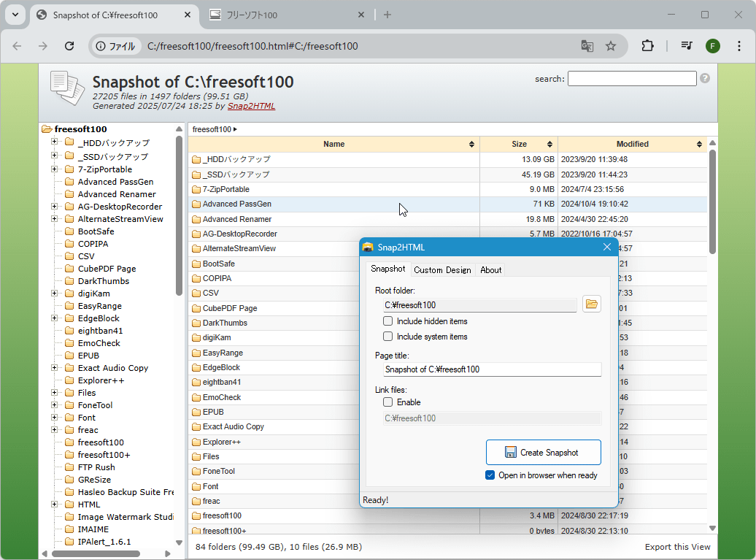756x560 pixels.
Task: Click Export this View link
Action: [677, 547]
